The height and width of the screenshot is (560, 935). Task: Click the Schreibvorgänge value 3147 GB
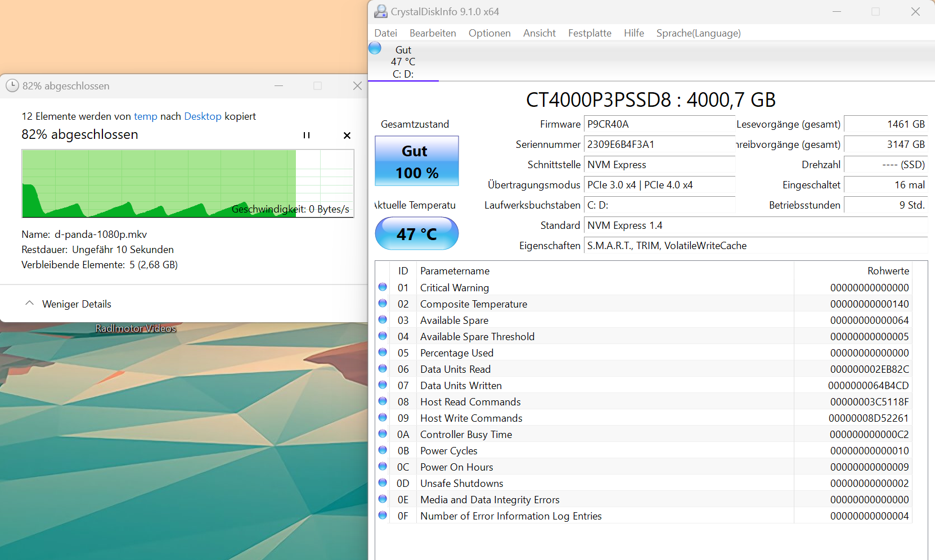886,144
